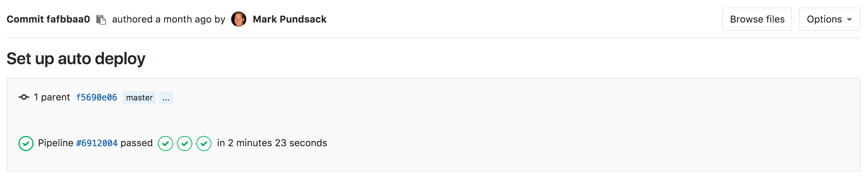Open parent commit f5690e06
The width and height of the screenshot is (868, 179).
pos(96,98)
